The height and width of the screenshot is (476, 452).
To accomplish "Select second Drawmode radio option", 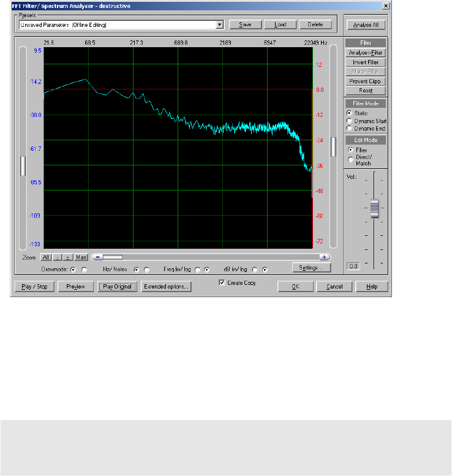I will pos(84,270).
